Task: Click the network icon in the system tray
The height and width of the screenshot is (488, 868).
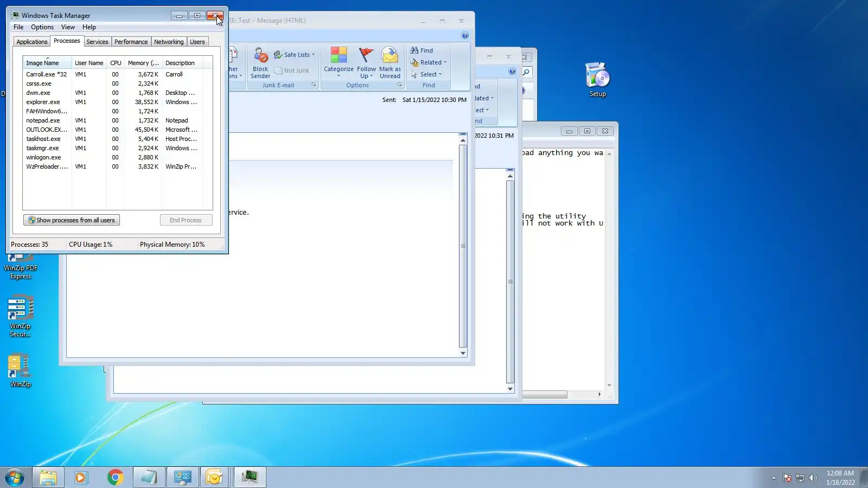Action: pyautogui.click(x=800, y=478)
